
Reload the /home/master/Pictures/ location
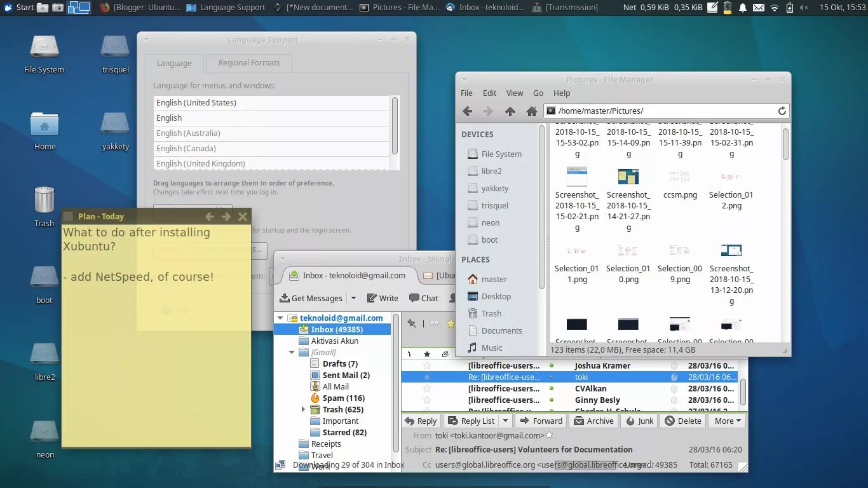coord(782,111)
